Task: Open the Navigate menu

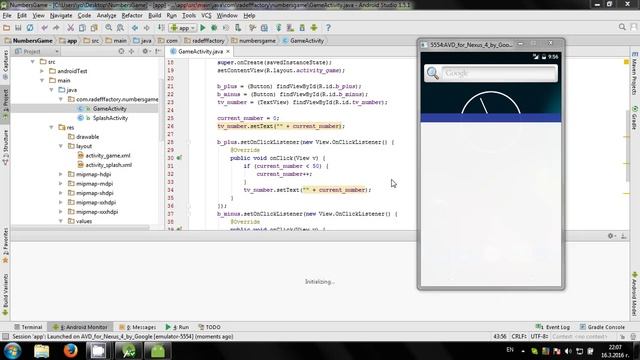Action: (x=61, y=16)
